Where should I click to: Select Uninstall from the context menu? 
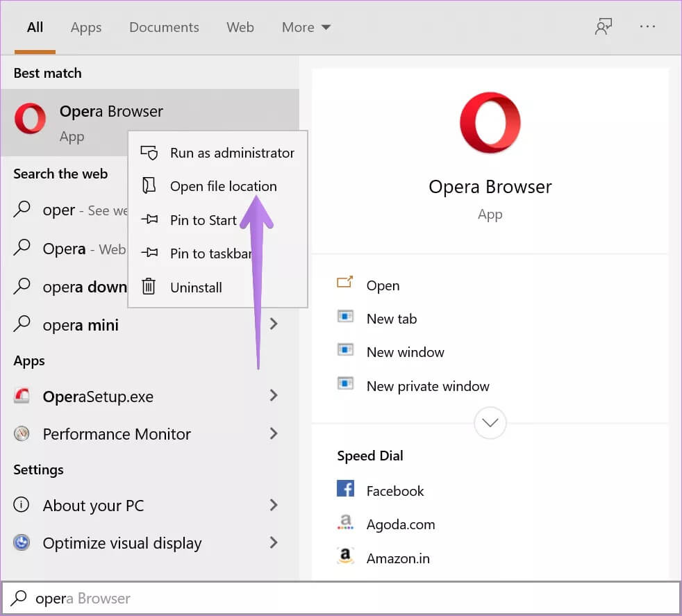(218, 287)
